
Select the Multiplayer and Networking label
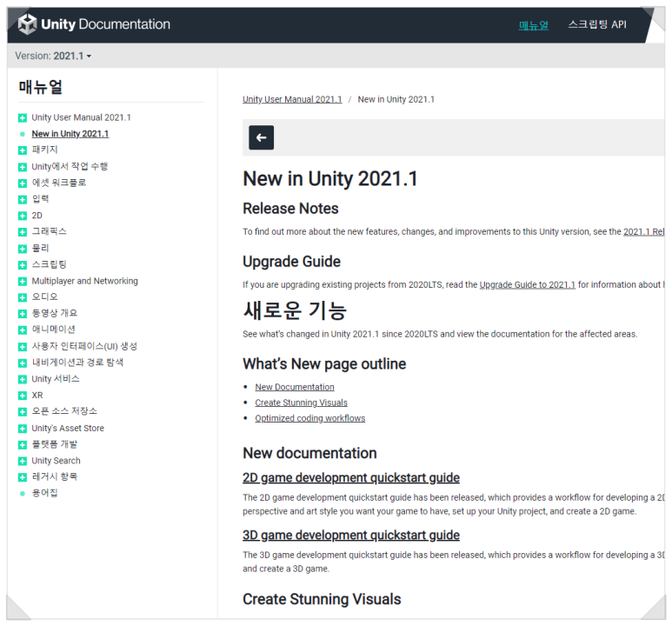click(85, 281)
